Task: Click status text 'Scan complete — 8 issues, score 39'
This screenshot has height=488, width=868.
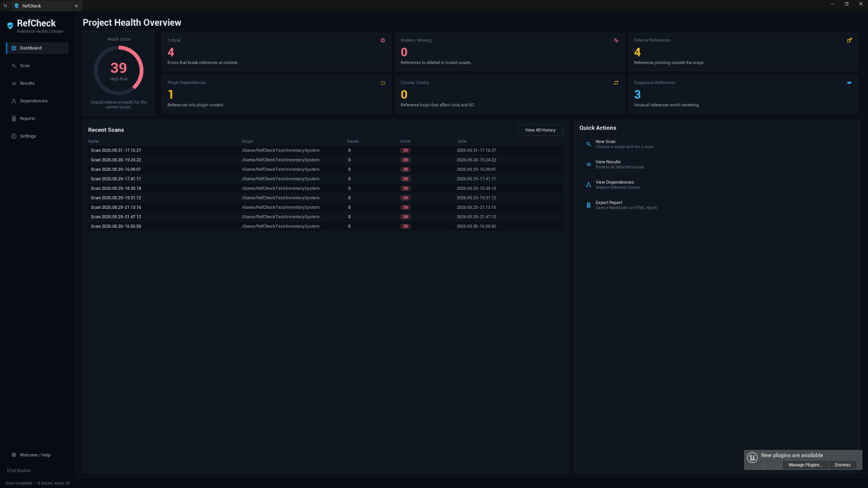Action: (x=38, y=483)
